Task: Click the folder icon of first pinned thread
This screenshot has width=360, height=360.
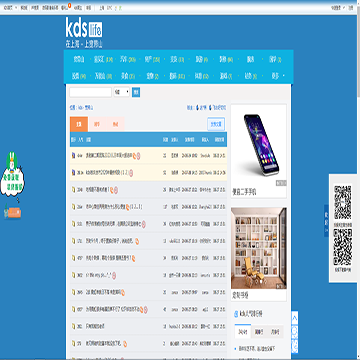Action: pyautogui.click(x=73, y=155)
